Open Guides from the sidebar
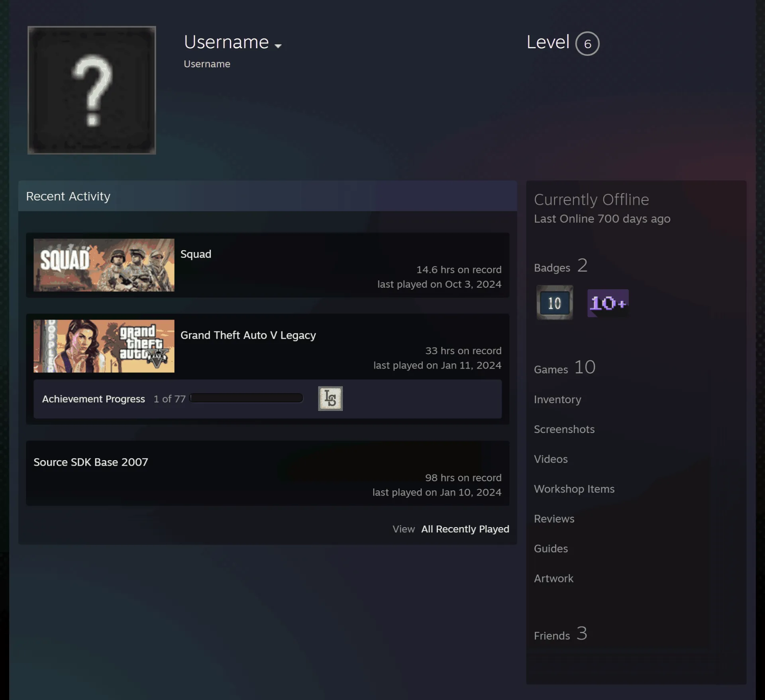Screen dimensions: 765x700 tap(551, 549)
